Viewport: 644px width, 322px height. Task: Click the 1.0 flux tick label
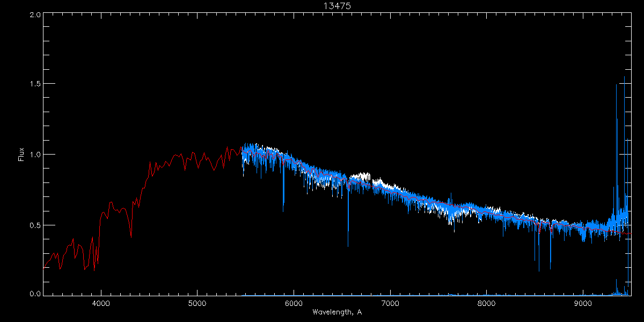click(35, 155)
